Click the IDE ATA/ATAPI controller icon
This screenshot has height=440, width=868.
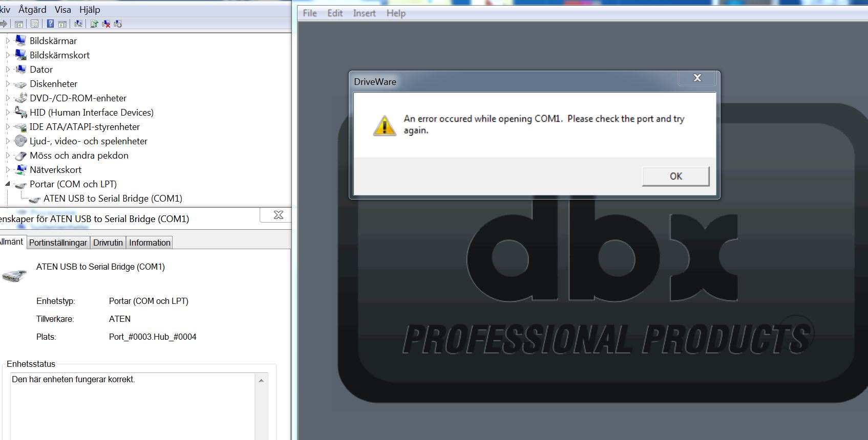point(20,126)
